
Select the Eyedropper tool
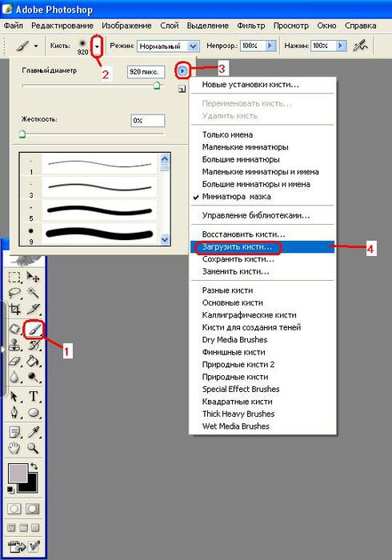34,431
